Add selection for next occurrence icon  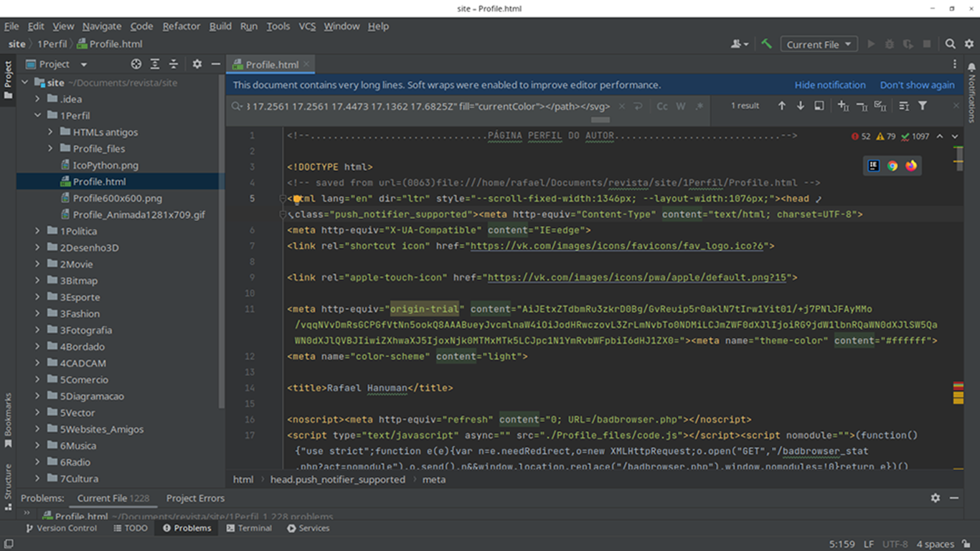[843, 105]
